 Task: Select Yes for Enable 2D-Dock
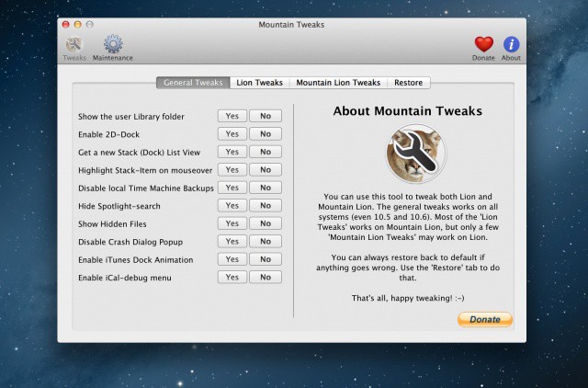pos(232,134)
